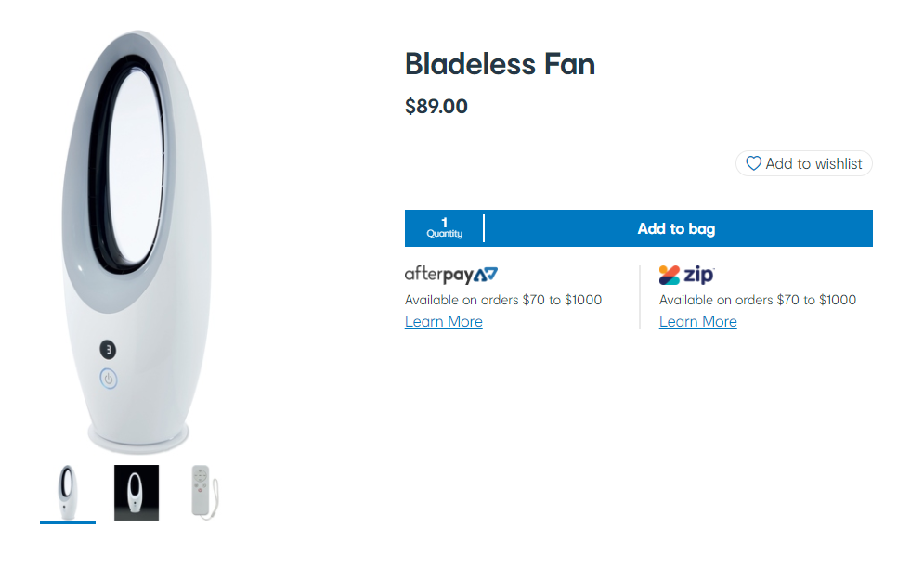The width and height of the screenshot is (924, 567).
Task: Click the Afterpay arrow symbol icon
Action: (x=491, y=274)
